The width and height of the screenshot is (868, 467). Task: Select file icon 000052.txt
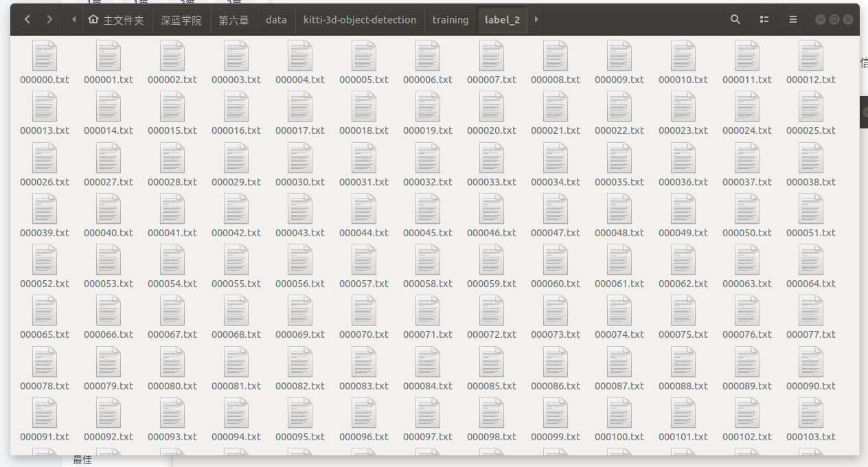point(45,260)
